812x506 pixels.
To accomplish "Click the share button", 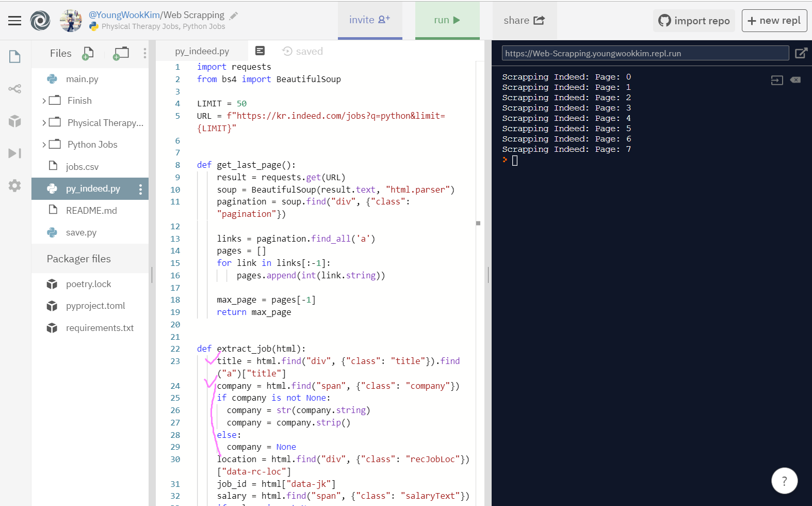I will (x=525, y=20).
